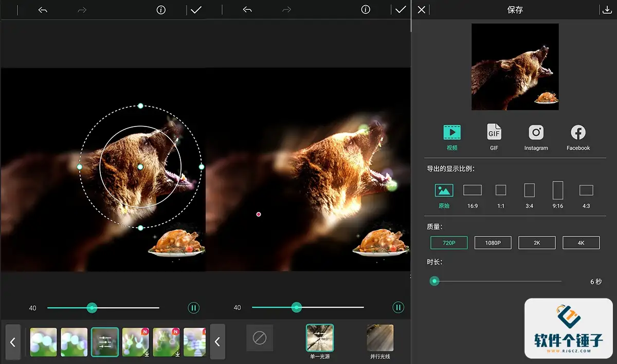Collapse the right filter strip chevron

218,342
